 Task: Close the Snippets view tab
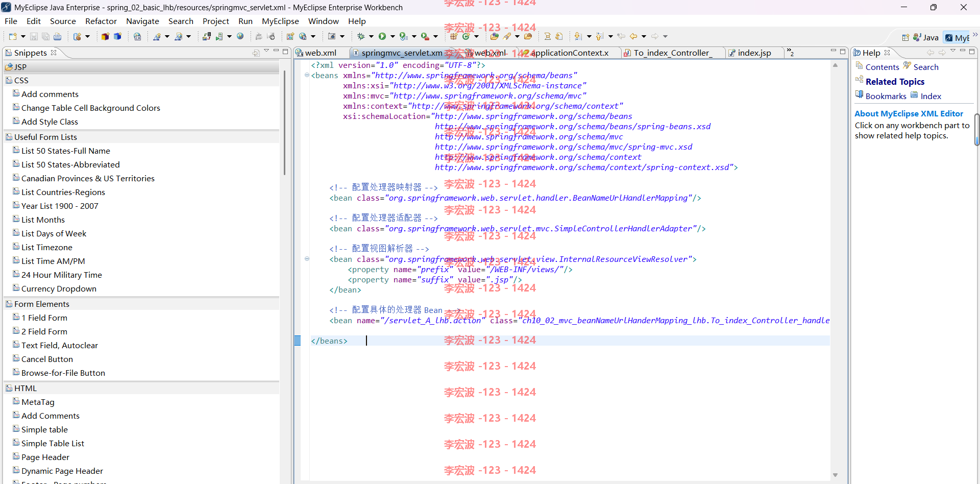54,53
